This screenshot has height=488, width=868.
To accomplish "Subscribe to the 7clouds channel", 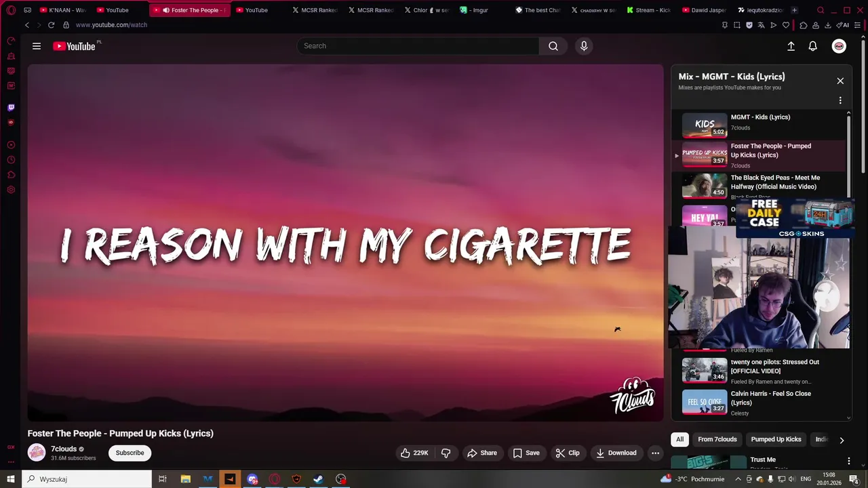I will [x=130, y=453].
